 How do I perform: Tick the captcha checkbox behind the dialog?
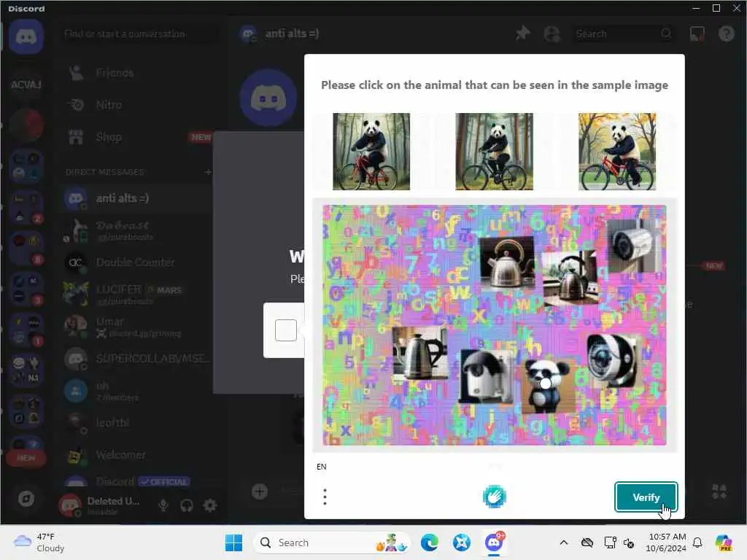[286, 330]
